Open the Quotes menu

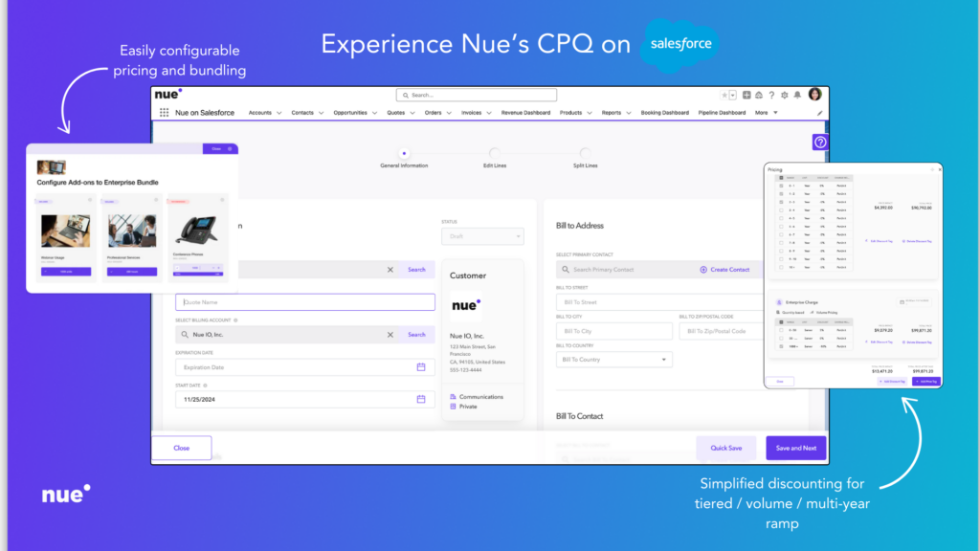pos(399,112)
